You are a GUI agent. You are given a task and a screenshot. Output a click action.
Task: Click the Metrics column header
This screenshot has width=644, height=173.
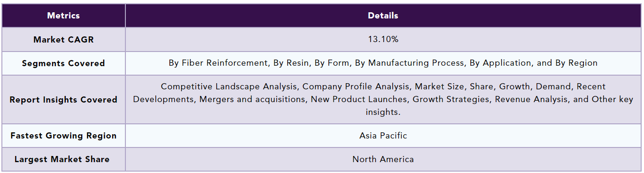tap(63, 16)
